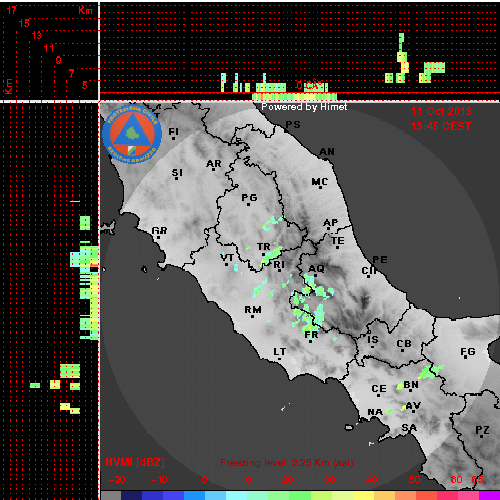Click the FG city label
500x500 pixels.
[x=468, y=351]
